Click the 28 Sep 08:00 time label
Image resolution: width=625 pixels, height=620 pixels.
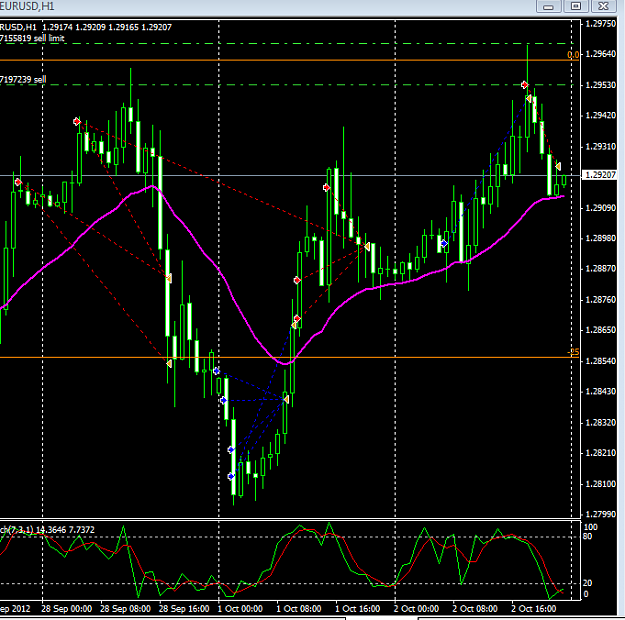tap(125, 609)
